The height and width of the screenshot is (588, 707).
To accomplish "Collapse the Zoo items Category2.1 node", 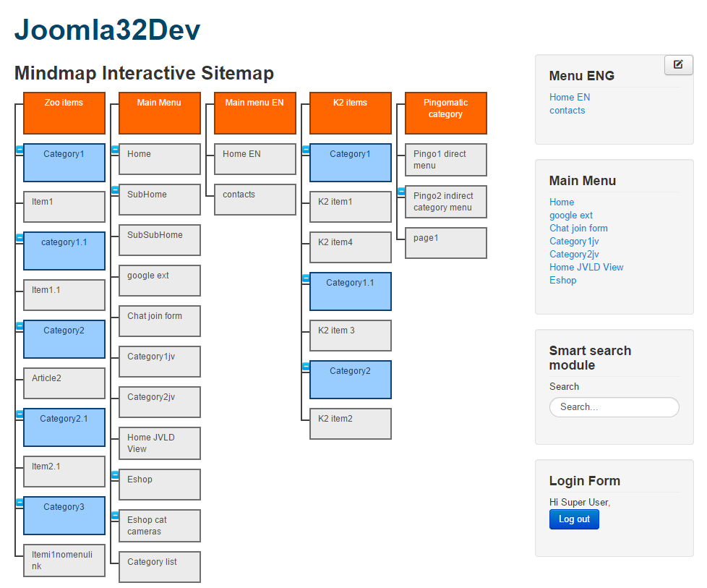I will point(20,414).
